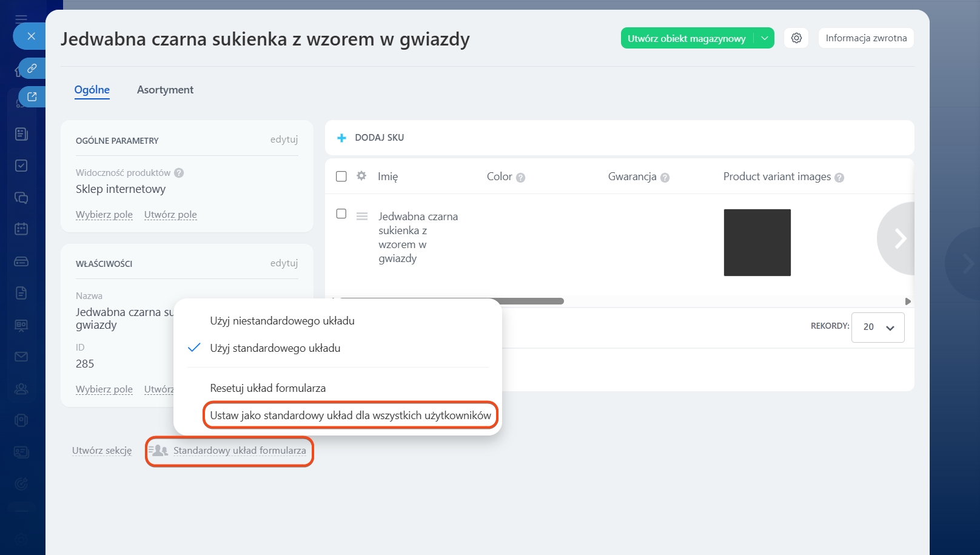Click the open in new window icon
980x555 pixels.
coord(32,96)
